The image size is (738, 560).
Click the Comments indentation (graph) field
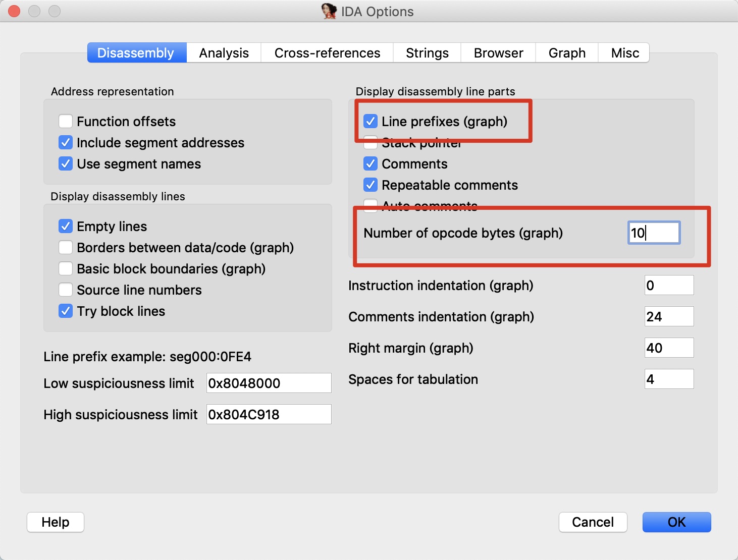point(669,317)
